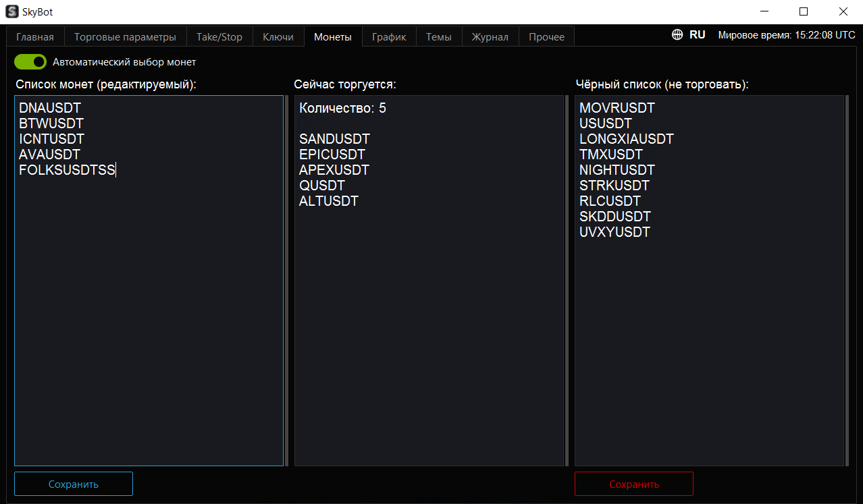Click the RU language label
Image resolution: width=863 pixels, height=504 pixels.
(698, 35)
